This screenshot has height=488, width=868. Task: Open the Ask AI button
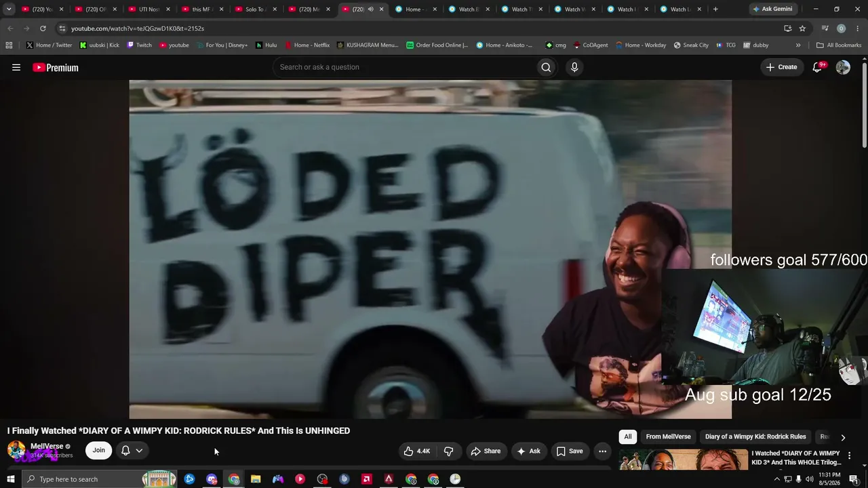coord(528,451)
